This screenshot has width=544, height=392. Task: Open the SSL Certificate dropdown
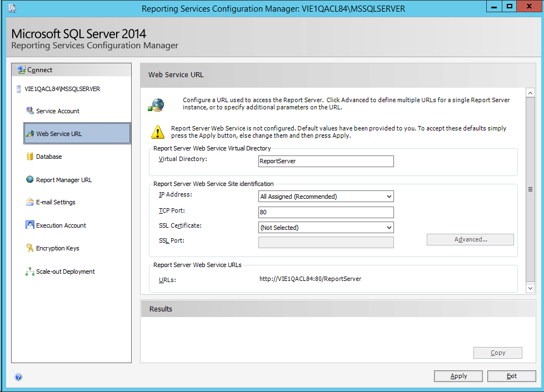point(389,228)
